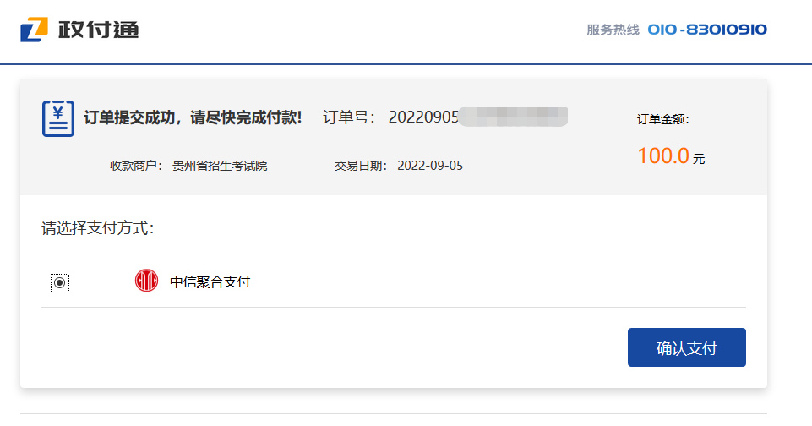The image size is (812, 426).
Task: Click the 订单号 label
Action: click(349, 117)
